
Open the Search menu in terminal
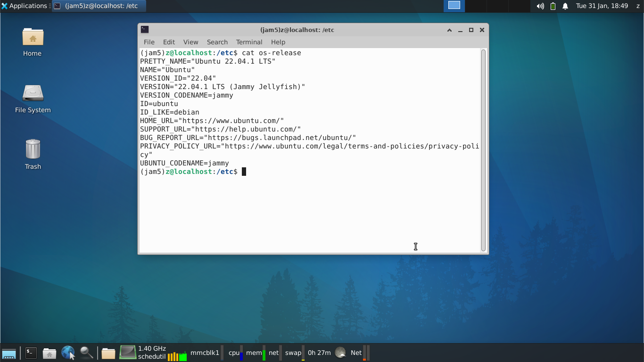click(217, 42)
